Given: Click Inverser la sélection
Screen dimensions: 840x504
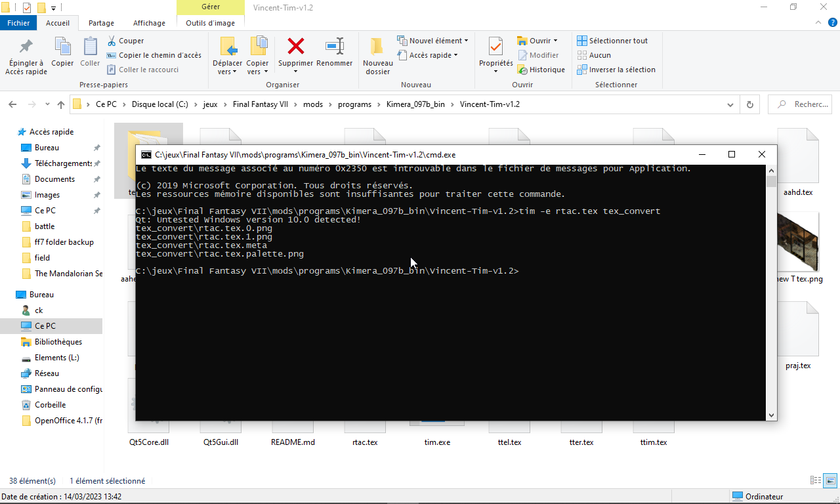Looking at the screenshot, I should [x=616, y=70].
